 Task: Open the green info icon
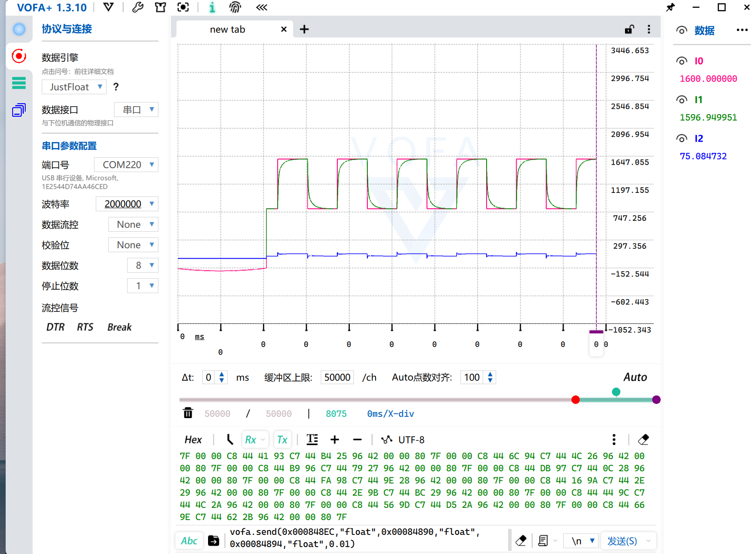click(212, 7)
